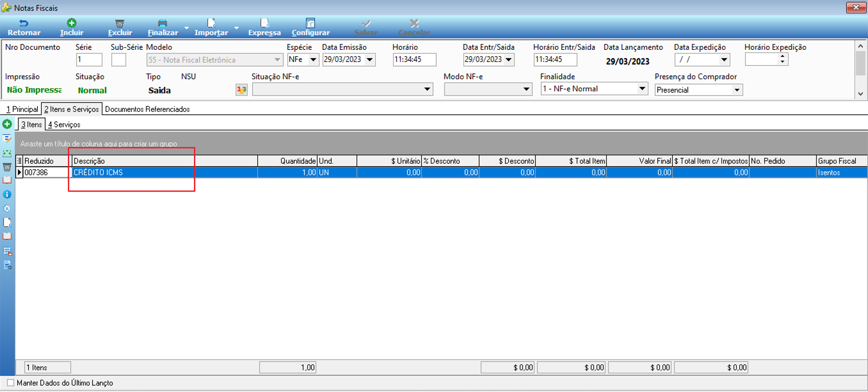Click the grid table icon in sidebar

tap(7, 251)
